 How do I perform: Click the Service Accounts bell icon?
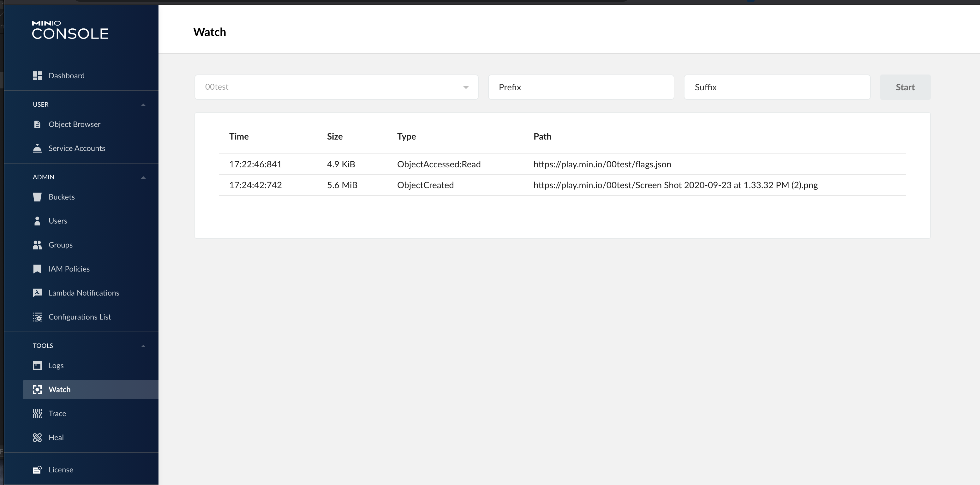click(x=37, y=148)
